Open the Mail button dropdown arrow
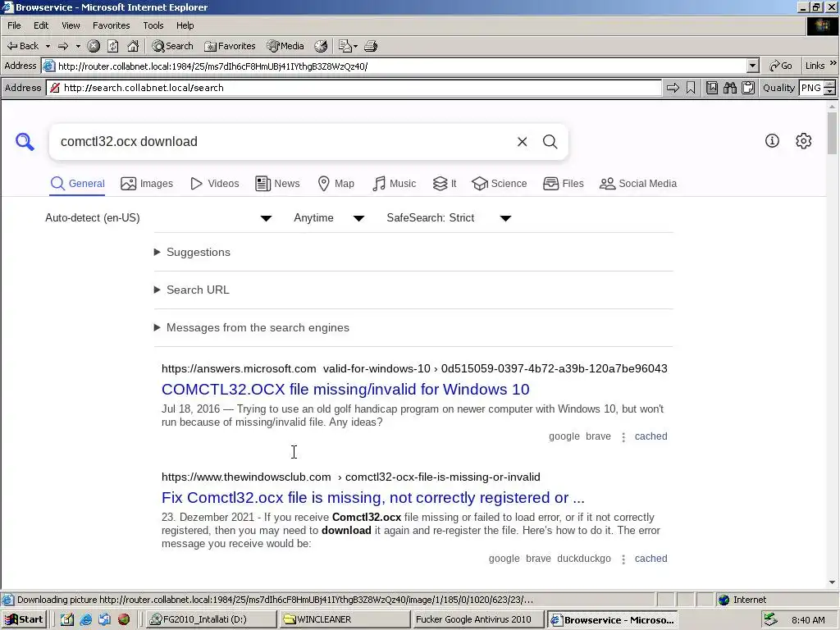 [x=355, y=46]
